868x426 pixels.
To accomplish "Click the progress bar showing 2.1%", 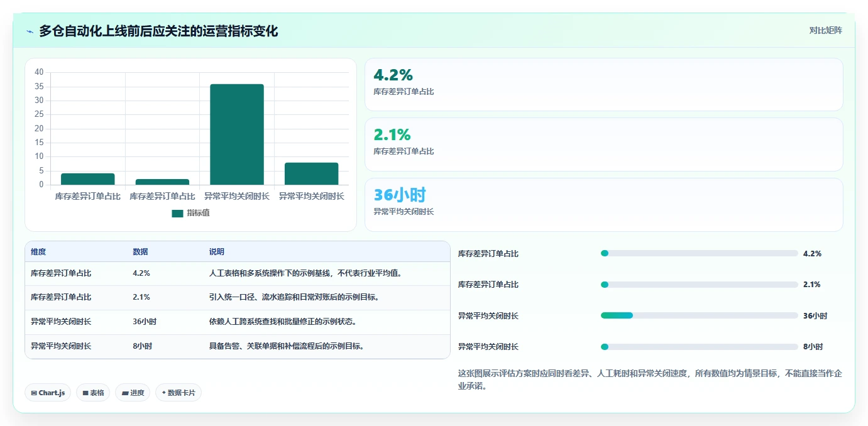I will coord(700,285).
